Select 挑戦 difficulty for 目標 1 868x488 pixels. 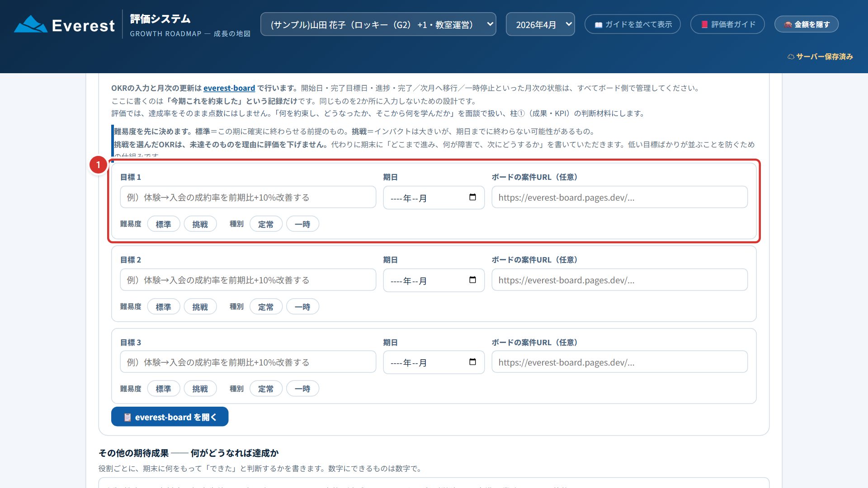tap(200, 224)
